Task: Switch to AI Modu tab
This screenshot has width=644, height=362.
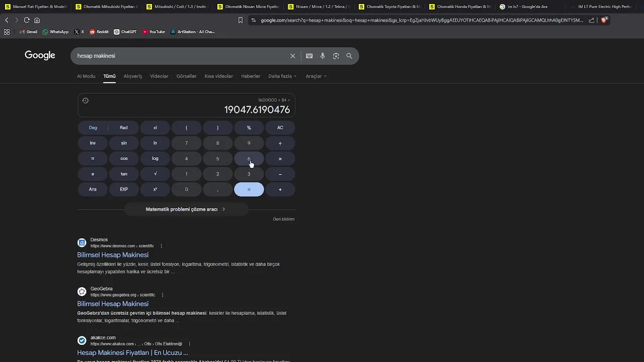Action: coord(86,76)
